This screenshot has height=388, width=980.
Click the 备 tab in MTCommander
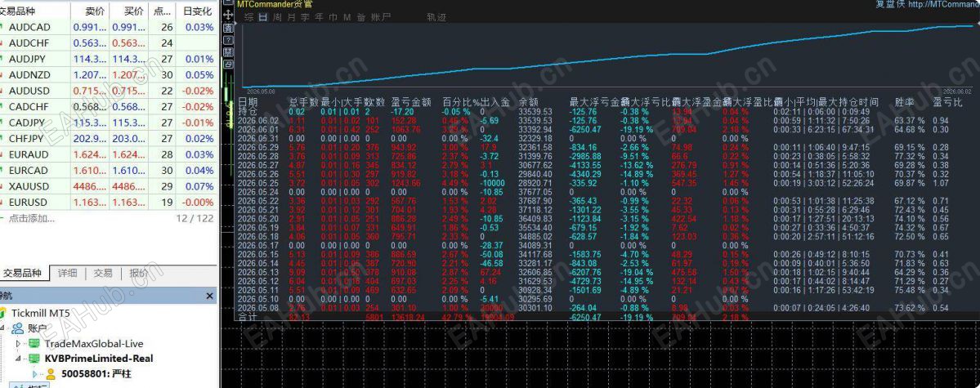pos(361,17)
